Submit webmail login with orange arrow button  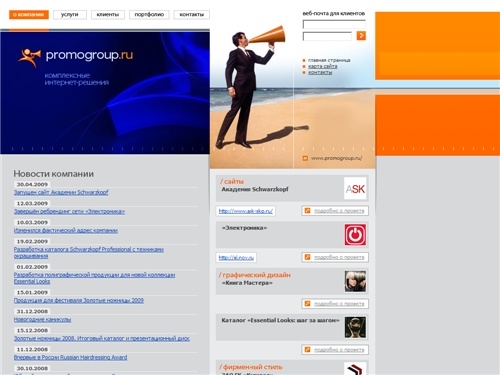coord(361,36)
